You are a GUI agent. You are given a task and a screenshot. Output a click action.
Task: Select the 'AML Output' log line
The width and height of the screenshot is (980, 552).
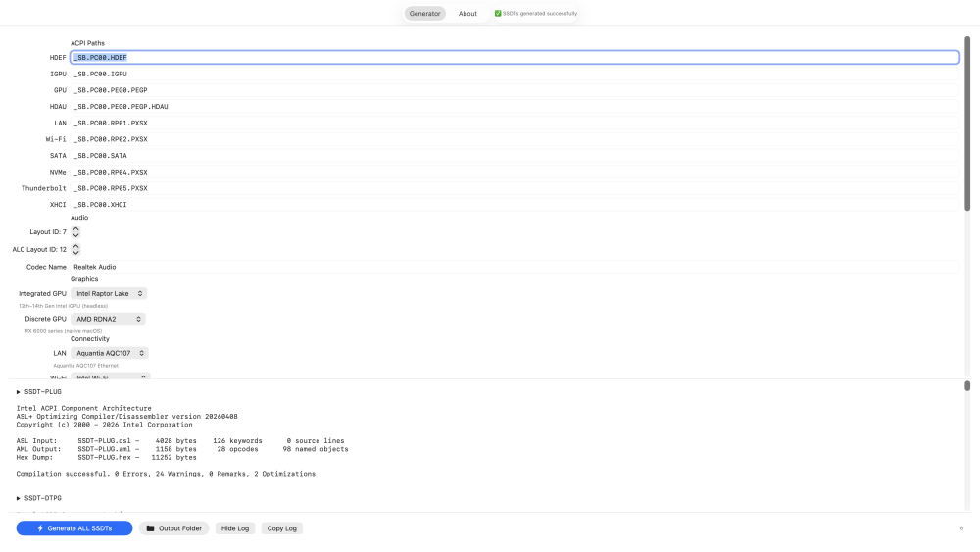(182, 449)
